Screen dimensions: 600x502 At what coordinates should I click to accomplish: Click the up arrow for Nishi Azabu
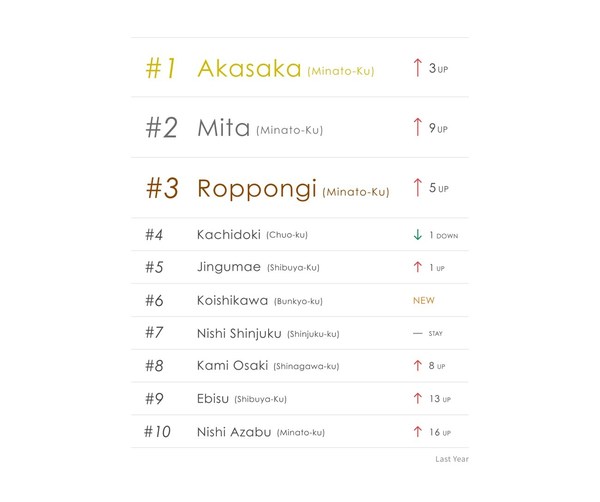417,432
